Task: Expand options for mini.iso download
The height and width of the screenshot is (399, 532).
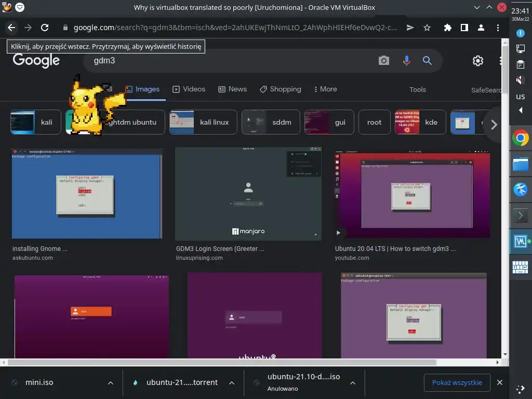Action: pos(111,383)
